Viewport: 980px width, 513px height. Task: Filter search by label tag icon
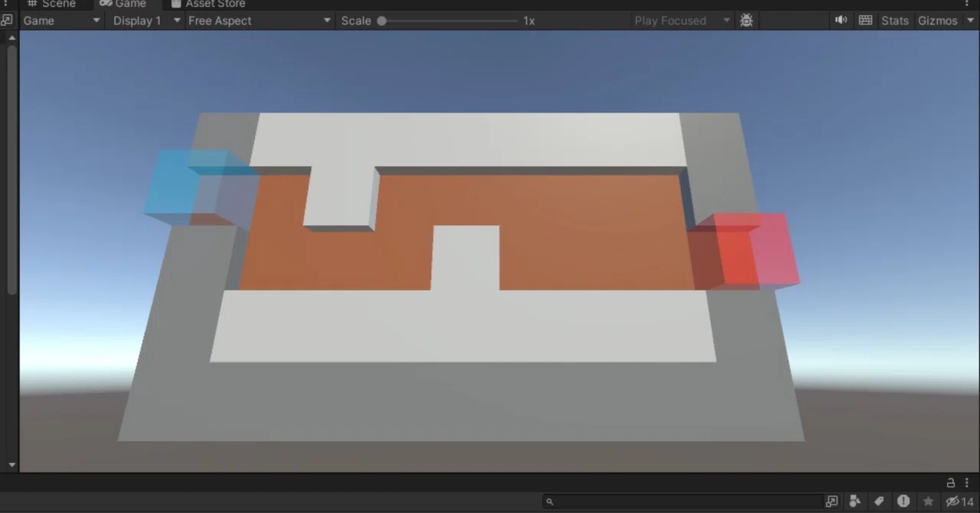click(x=879, y=502)
